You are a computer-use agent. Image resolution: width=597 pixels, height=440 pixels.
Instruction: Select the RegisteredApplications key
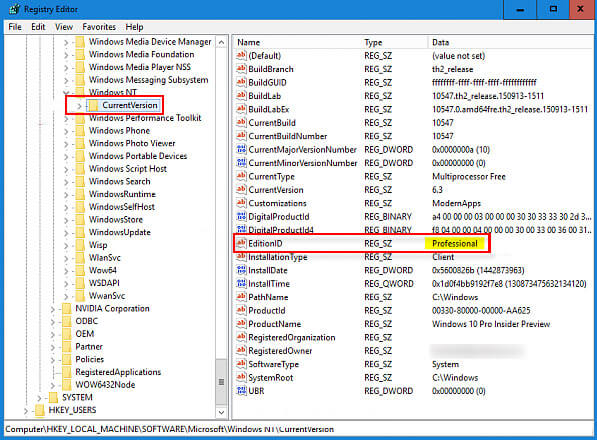(118, 372)
